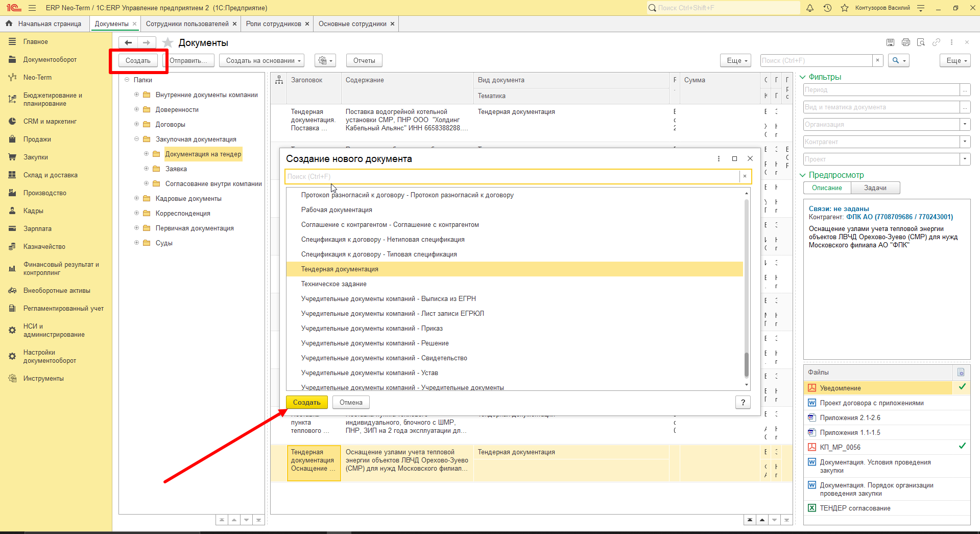980x534 pixels.
Task: Select the Заявка folder
Action: 176,169
